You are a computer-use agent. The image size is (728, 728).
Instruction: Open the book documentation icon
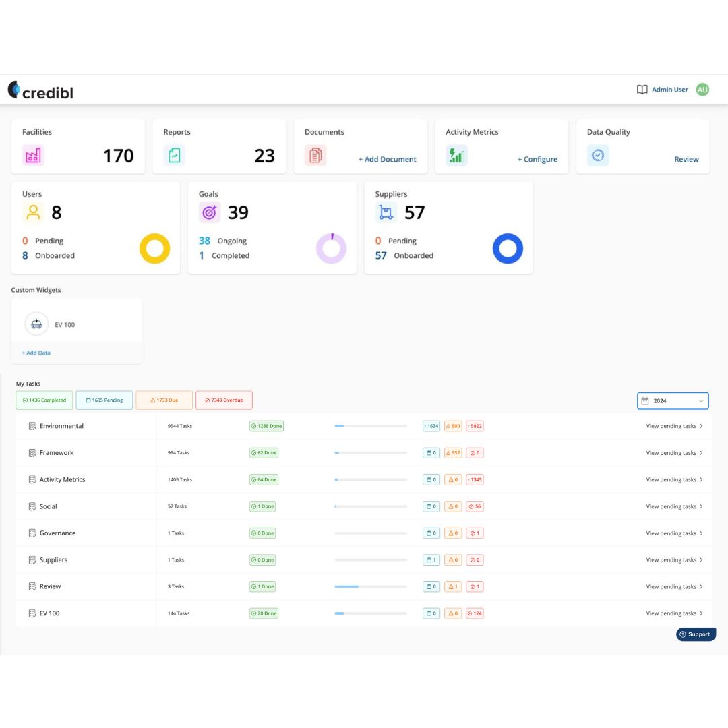pos(642,90)
